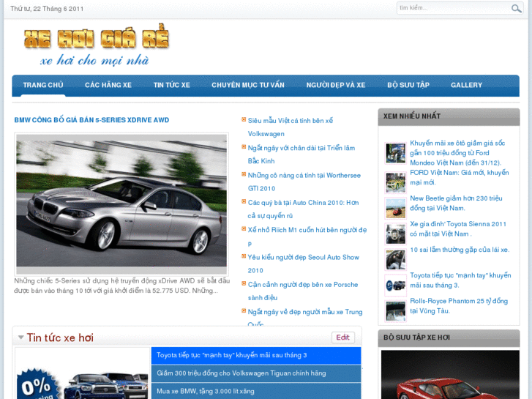Open the TIN TỨC XE menu

coord(172,85)
